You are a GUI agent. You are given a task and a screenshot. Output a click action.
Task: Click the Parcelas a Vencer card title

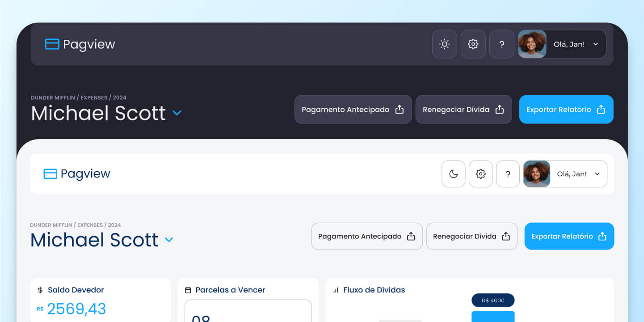click(x=230, y=290)
